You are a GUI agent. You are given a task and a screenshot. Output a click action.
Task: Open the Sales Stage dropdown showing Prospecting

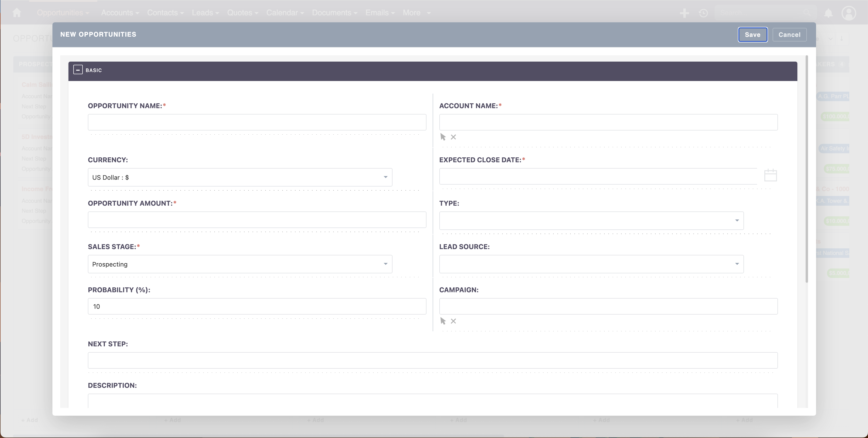point(240,264)
